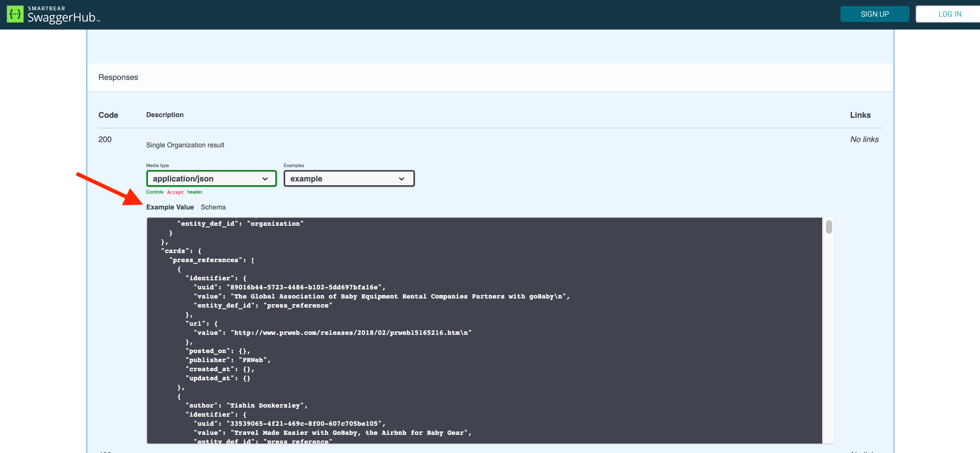Click the code block scrollbar thumb
This screenshot has width=980, height=453.
[x=829, y=227]
